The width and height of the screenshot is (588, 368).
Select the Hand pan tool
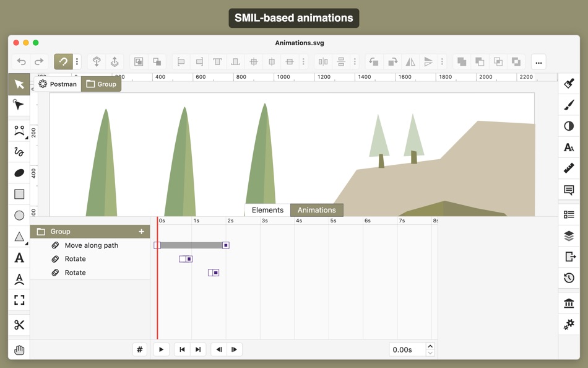pyautogui.click(x=19, y=349)
